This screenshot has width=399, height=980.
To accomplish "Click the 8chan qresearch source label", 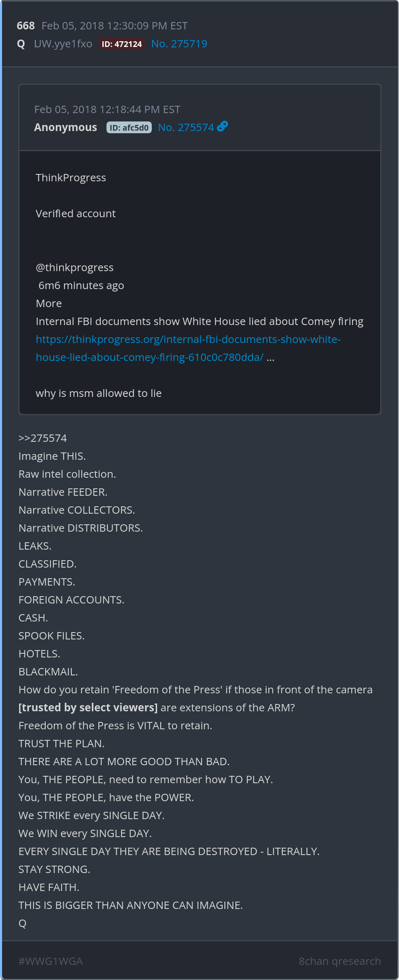I will coord(339,961).
